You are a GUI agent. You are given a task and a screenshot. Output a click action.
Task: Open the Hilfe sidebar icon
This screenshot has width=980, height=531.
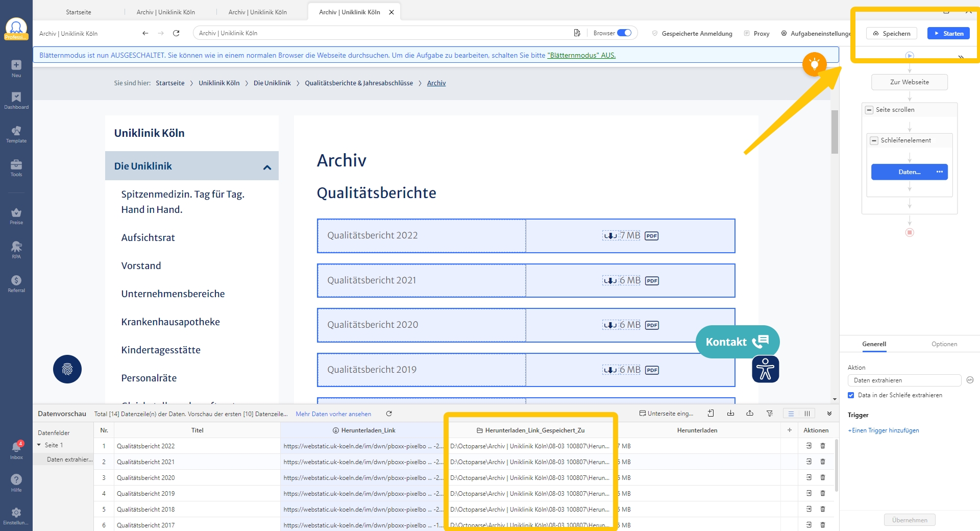tap(16, 482)
